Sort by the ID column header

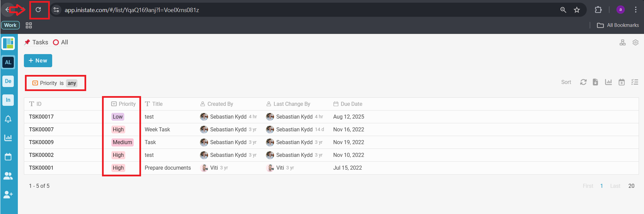pos(35,104)
